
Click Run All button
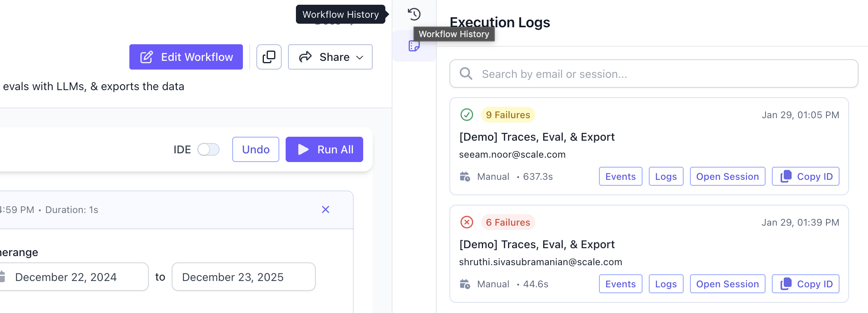pyautogui.click(x=324, y=149)
